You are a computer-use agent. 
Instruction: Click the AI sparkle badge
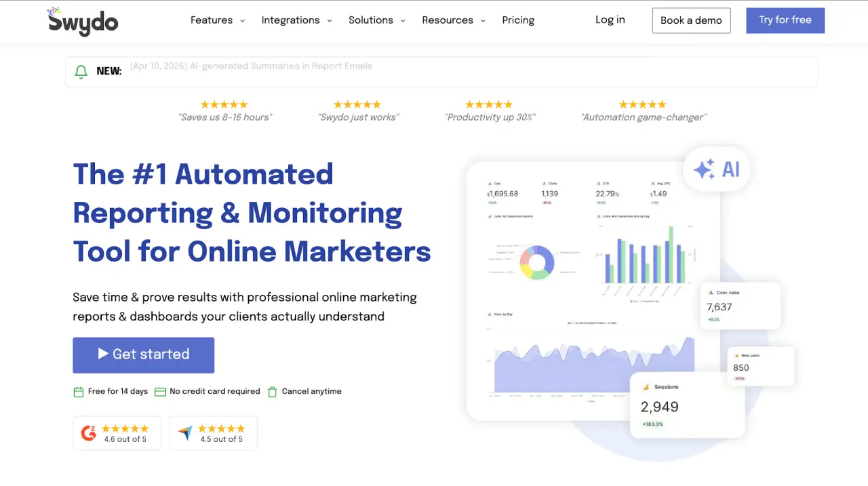pos(717,169)
